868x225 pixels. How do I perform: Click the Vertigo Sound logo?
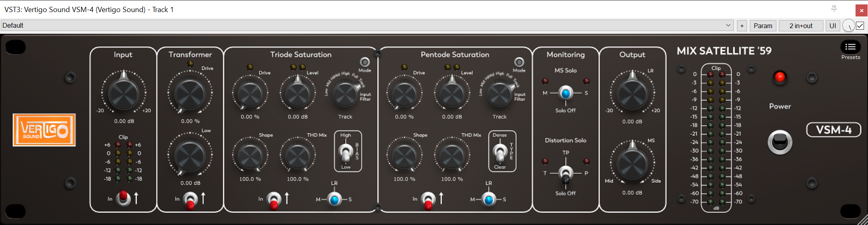pos(44,130)
